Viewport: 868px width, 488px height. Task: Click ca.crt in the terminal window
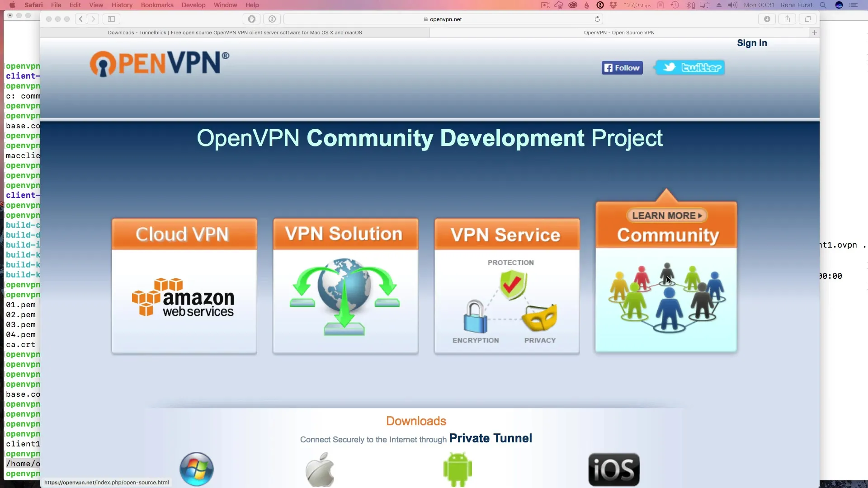(21, 345)
